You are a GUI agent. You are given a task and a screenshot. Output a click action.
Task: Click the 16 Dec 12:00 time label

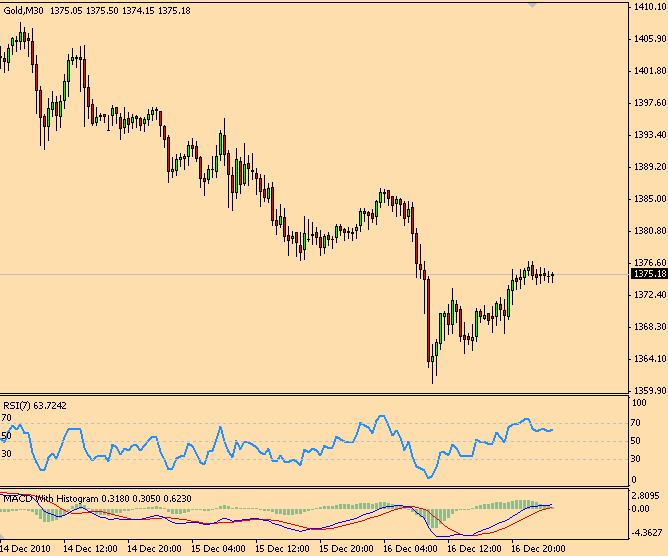[x=474, y=549]
